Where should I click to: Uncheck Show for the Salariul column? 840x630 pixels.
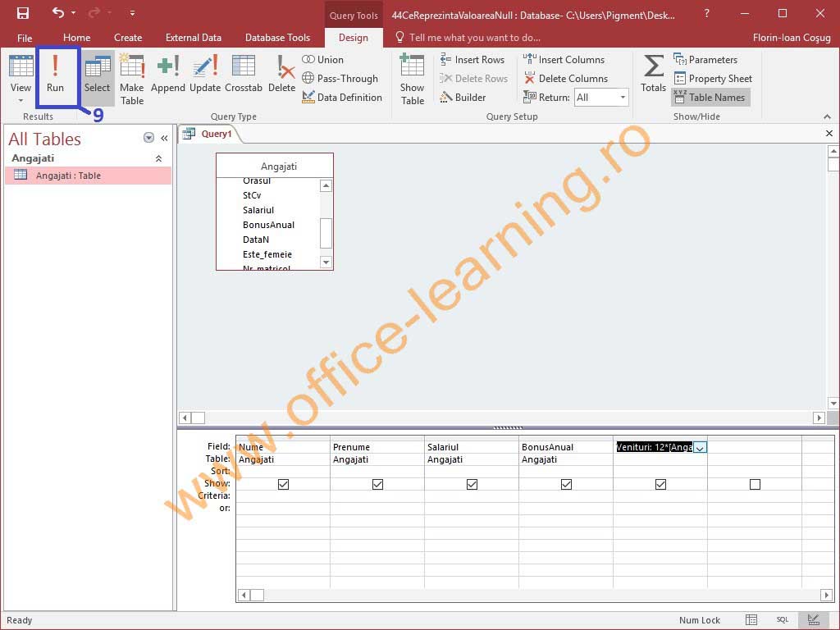point(472,484)
